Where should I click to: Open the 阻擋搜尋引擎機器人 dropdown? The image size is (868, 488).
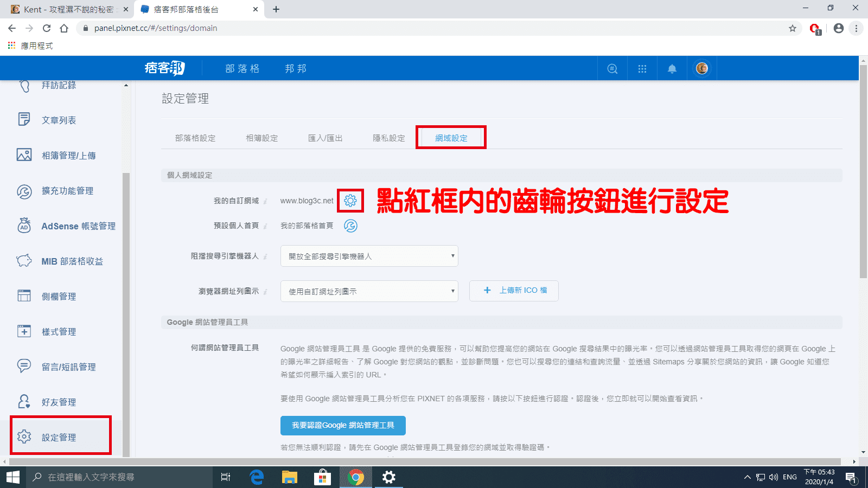[x=369, y=255]
